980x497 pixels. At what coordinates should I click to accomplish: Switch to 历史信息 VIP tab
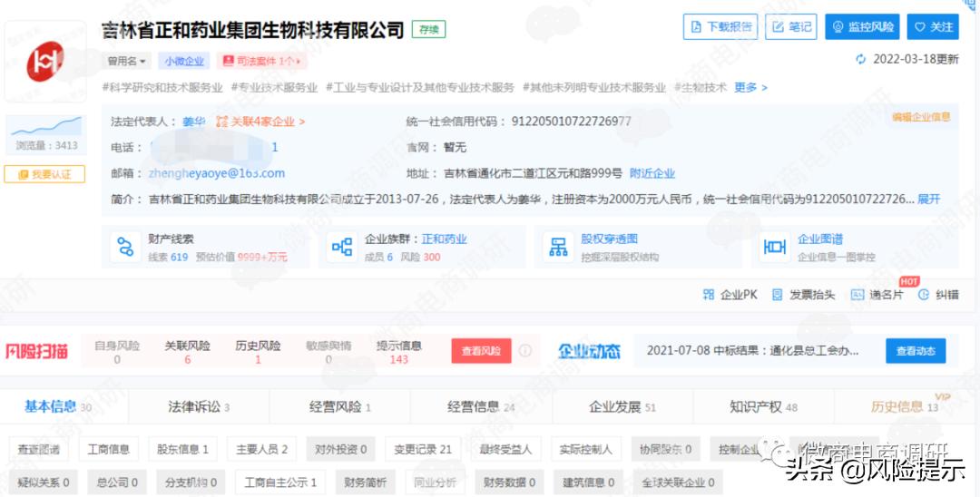pos(905,407)
